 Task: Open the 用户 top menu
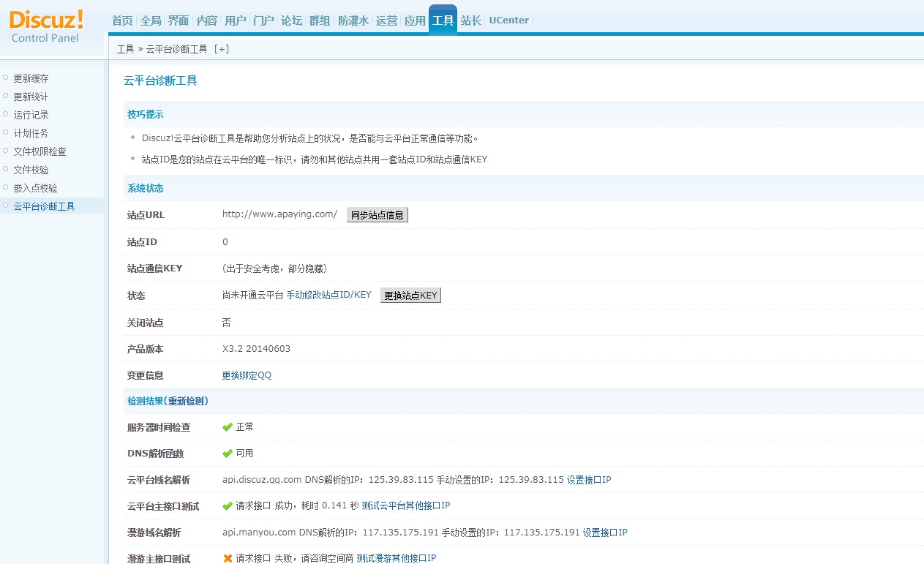tap(236, 20)
